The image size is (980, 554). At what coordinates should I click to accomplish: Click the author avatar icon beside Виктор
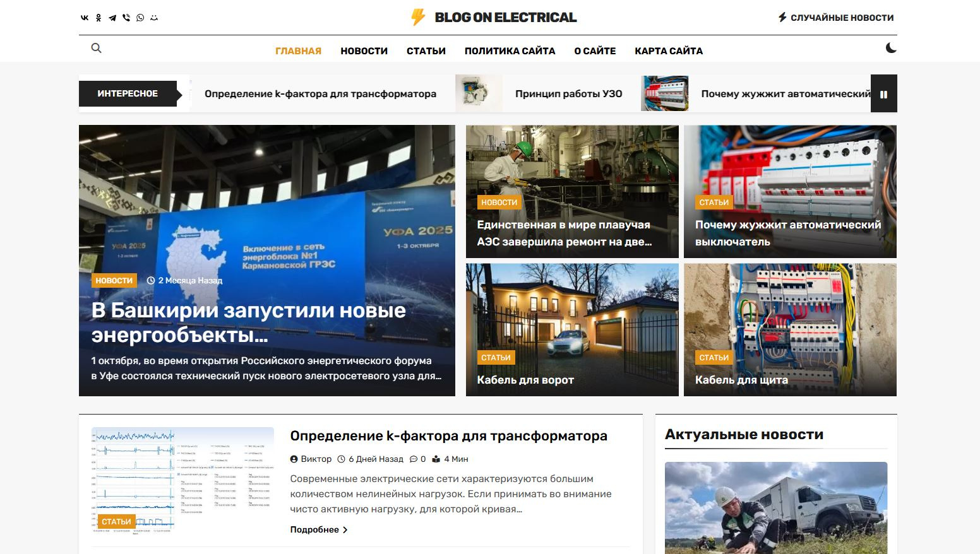pos(294,459)
